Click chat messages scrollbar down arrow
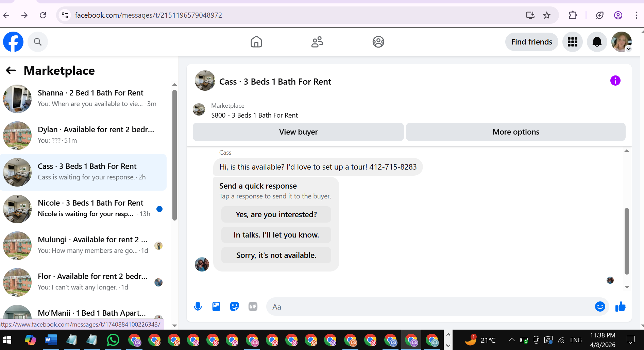 click(627, 287)
